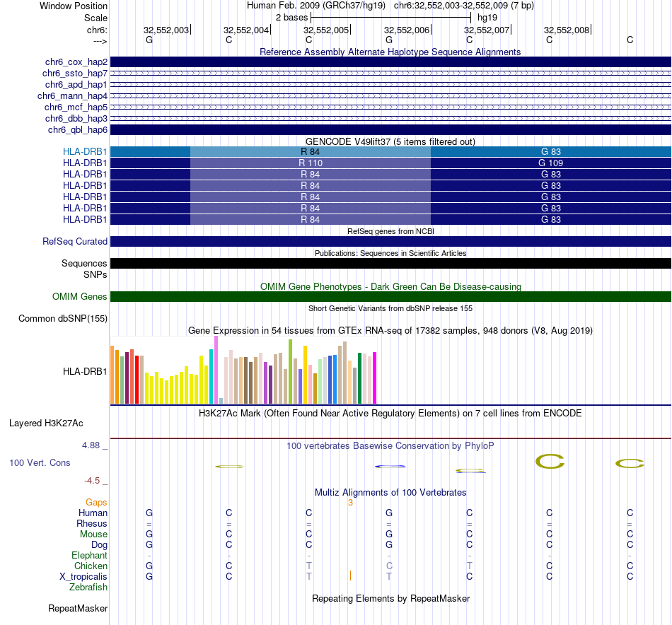Open 100 vertebrates Basewise Conservation by PhyloP title
This screenshot has height=625, width=672.
point(390,446)
